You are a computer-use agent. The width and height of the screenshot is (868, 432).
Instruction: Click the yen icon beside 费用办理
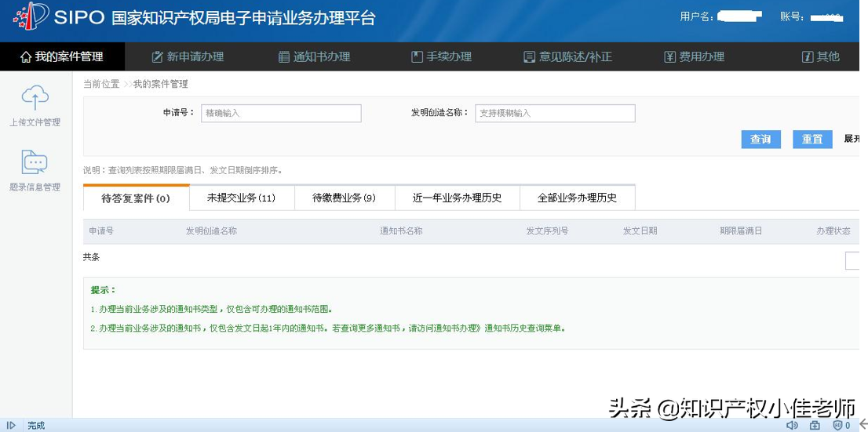click(669, 57)
